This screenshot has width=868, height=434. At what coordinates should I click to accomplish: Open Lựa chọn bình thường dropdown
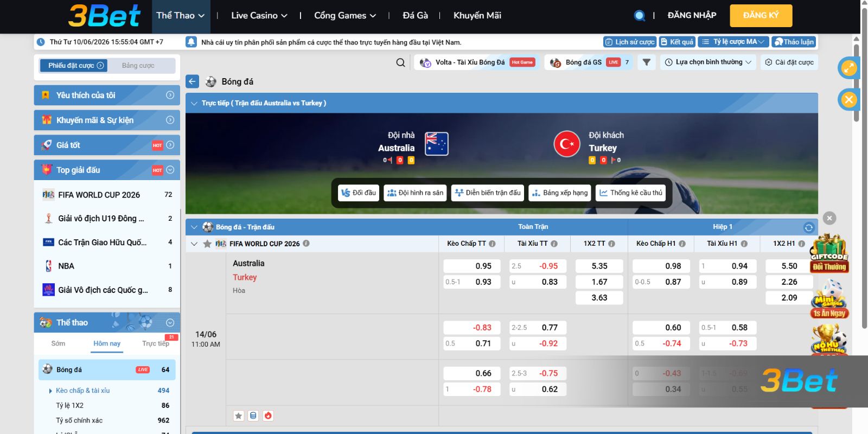[x=708, y=62]
